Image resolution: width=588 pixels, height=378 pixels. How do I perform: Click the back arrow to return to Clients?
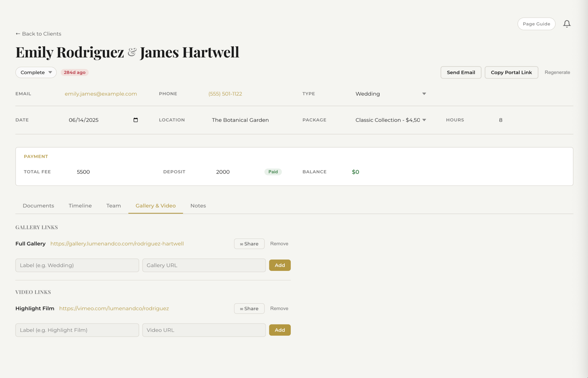pyautogui.click(x=17, y=34)
